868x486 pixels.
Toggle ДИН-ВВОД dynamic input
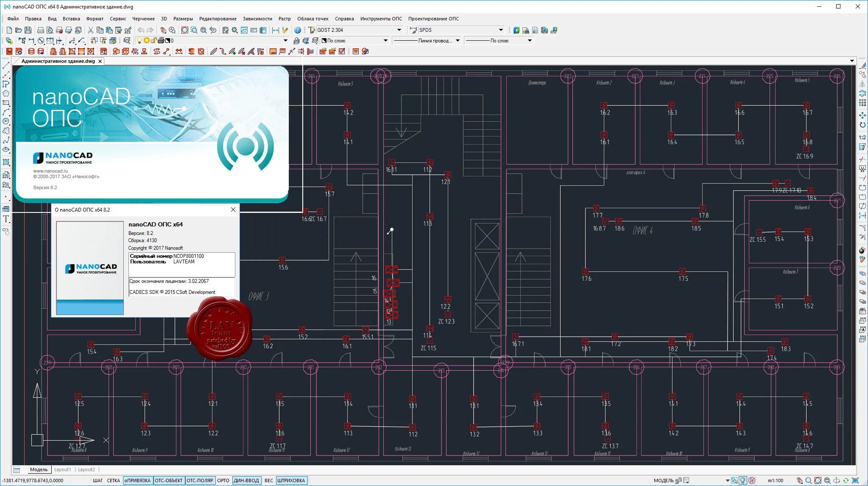pyautogui.click(x=246, y=480)
